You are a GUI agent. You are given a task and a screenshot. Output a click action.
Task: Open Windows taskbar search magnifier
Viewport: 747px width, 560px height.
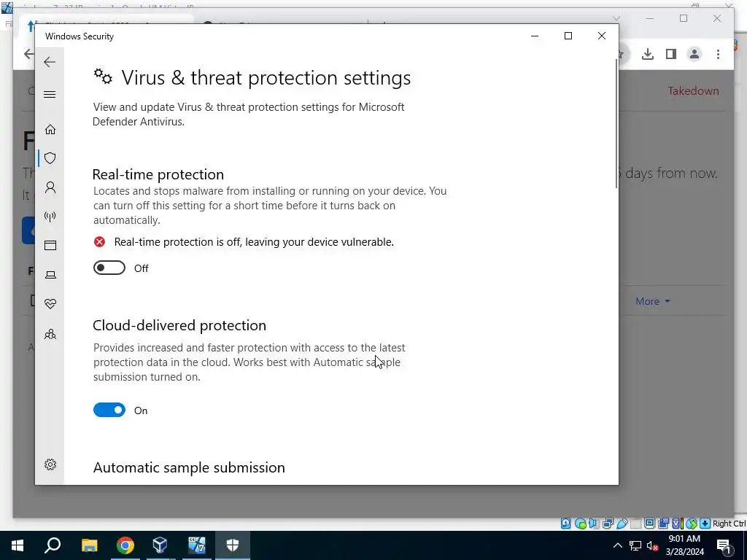point(53,545)
